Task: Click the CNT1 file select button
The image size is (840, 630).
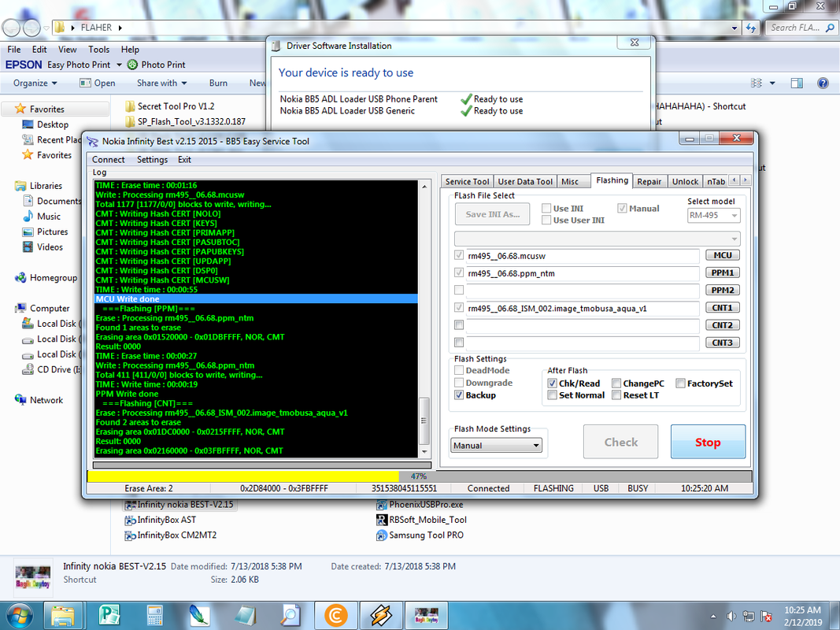Action: [x=722, y=308]
